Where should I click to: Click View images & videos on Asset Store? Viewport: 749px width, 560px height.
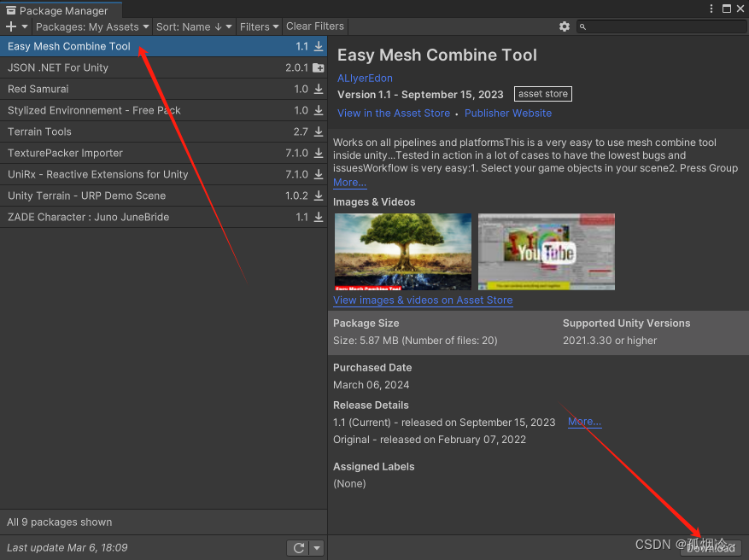click(423, 300)
